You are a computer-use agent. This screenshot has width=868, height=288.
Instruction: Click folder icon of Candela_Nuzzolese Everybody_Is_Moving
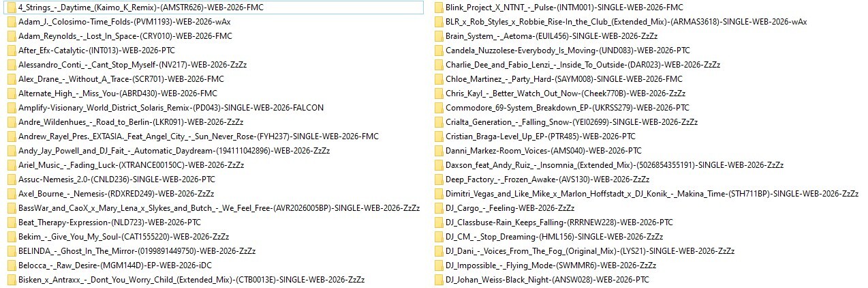438,51
